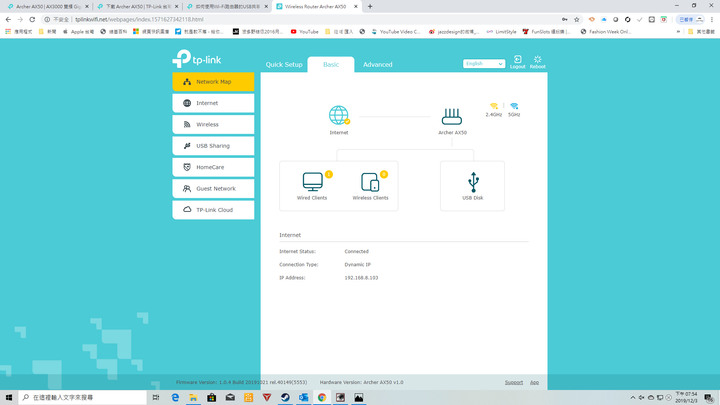The width and height of the screenshot is (720, 405).
Task: Click the tp-link logo
Action: 197,59
